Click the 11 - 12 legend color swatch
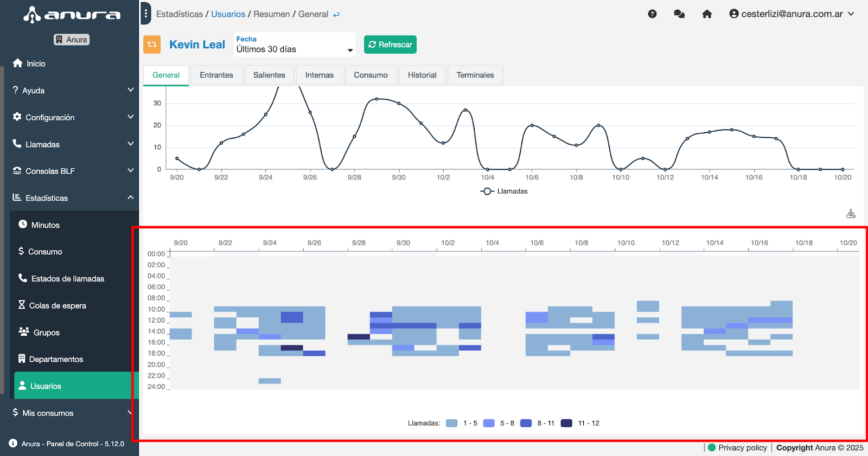The width and height of the screenshot is (868, 456). pos(566,423)
